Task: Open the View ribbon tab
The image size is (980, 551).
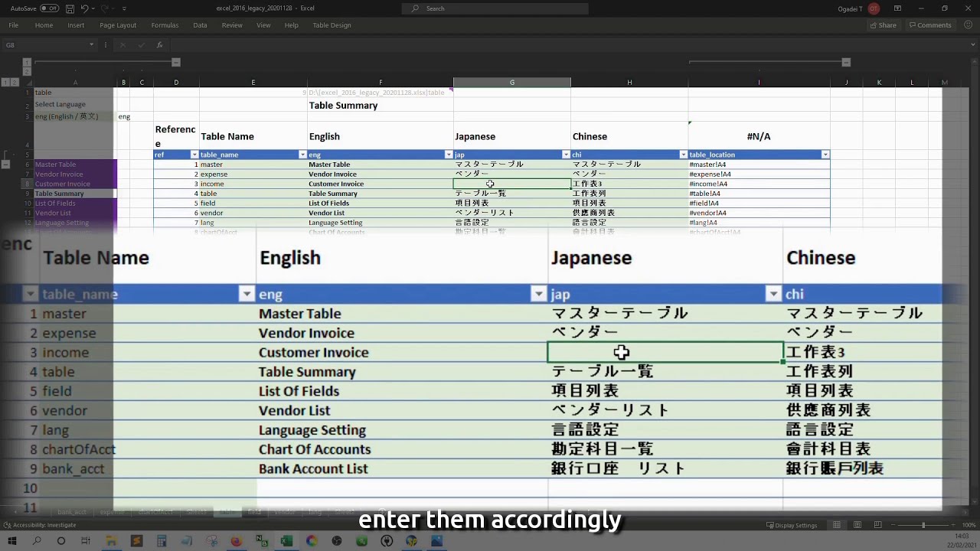Action: tap(263, 25)
